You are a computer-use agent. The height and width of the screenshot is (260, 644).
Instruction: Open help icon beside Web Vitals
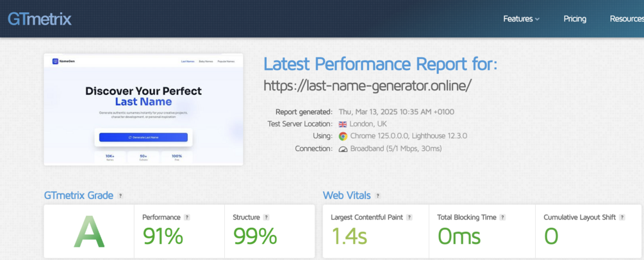378,196
